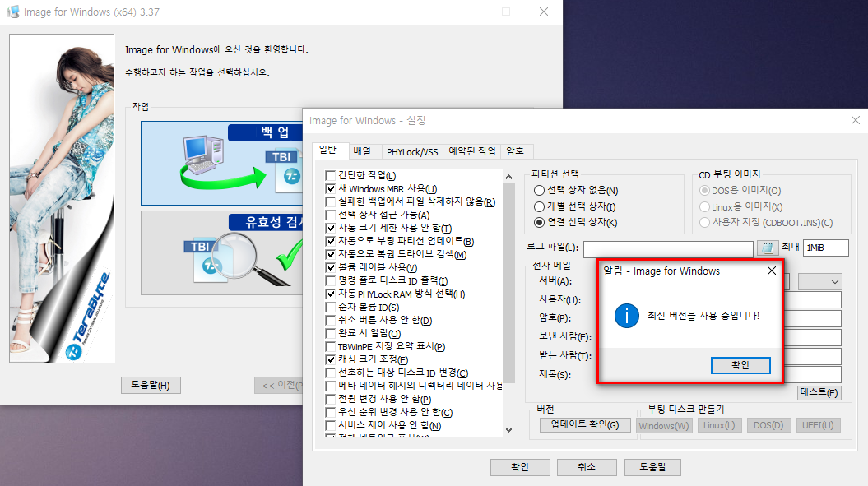Select 개별 선택 상자(I) radio option
The image size is (868, 486).
[x=539, y=206]
